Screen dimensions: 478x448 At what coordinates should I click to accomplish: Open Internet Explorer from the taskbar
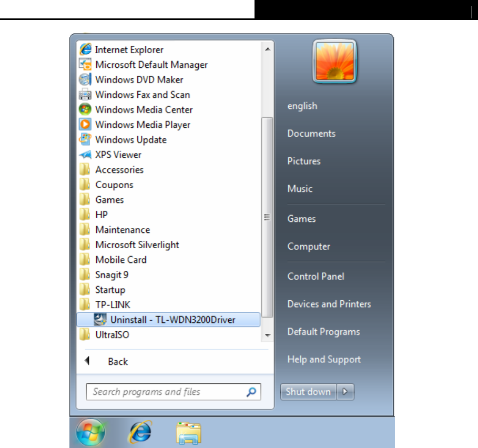tap(140, 432)
